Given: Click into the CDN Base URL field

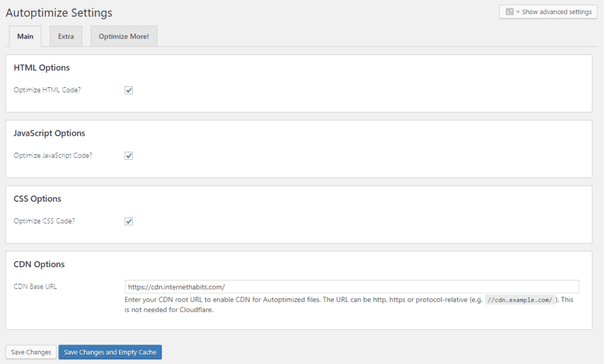Looking at the screenshot, I should [352, 287].
